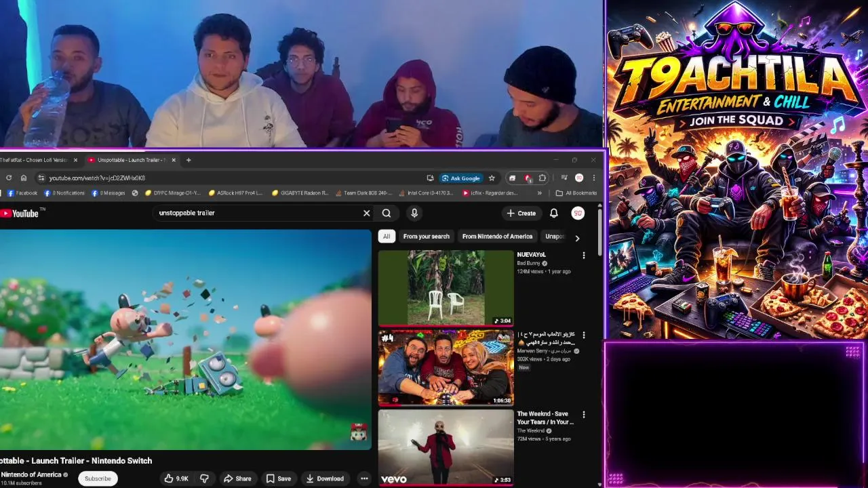This screenshot has width=868, height=488.
Task: Open the Bad Bunny channel name
Action: (x=528, y=263)
